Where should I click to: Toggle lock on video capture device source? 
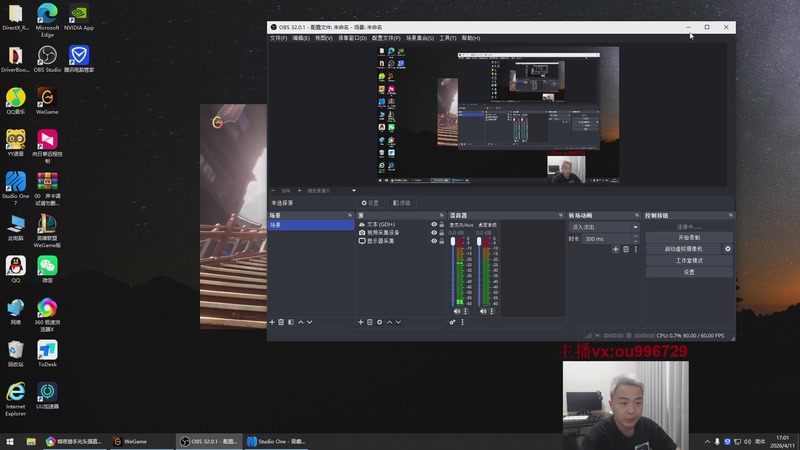pos(442,233)
